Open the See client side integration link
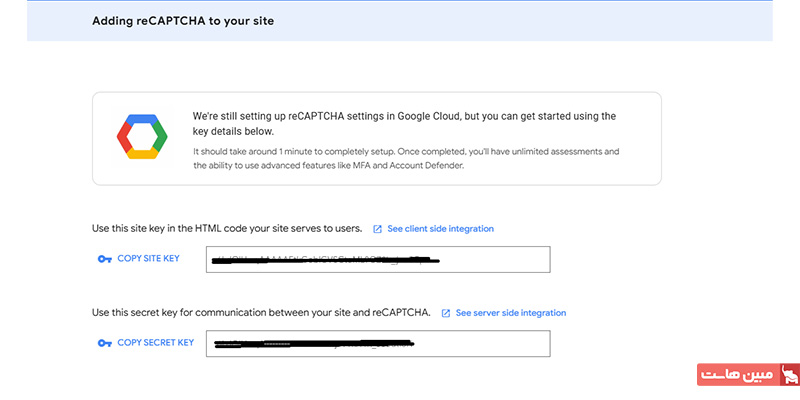Image resolution: width=800 pixels, height=400 pixels. 440,229
